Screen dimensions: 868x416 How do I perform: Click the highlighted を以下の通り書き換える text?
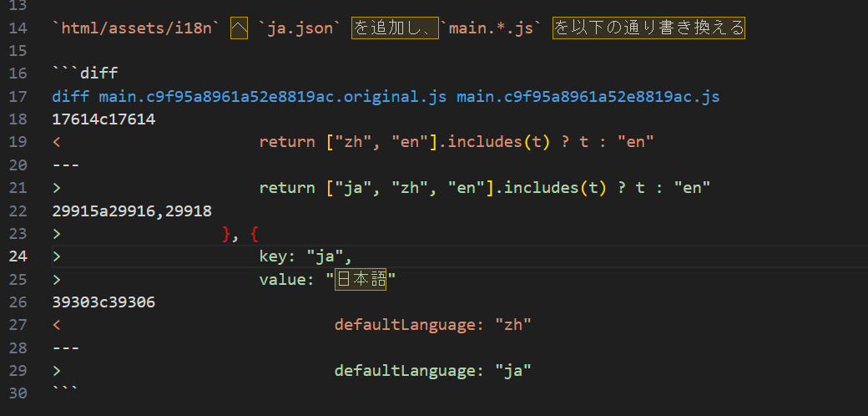coord(648,28)
